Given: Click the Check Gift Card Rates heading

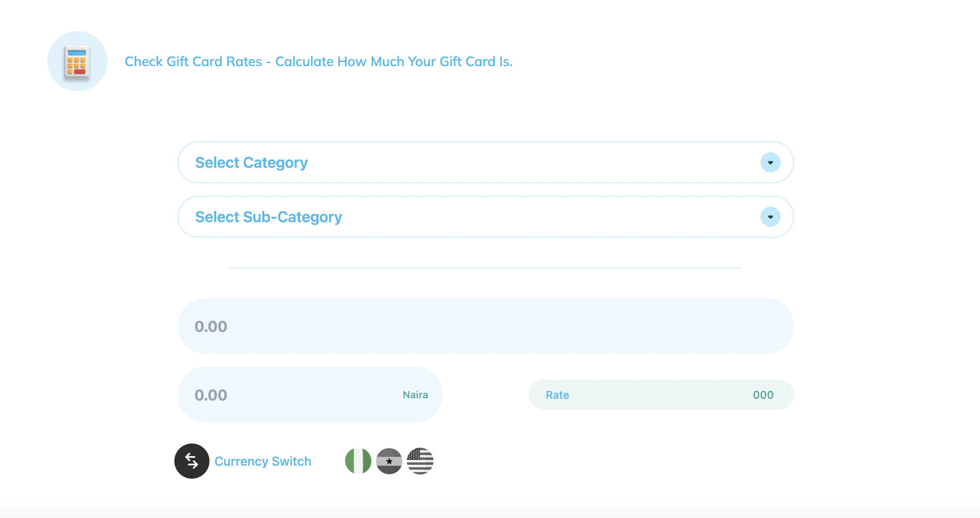Looking at the screenshot, I should (319, 62).
